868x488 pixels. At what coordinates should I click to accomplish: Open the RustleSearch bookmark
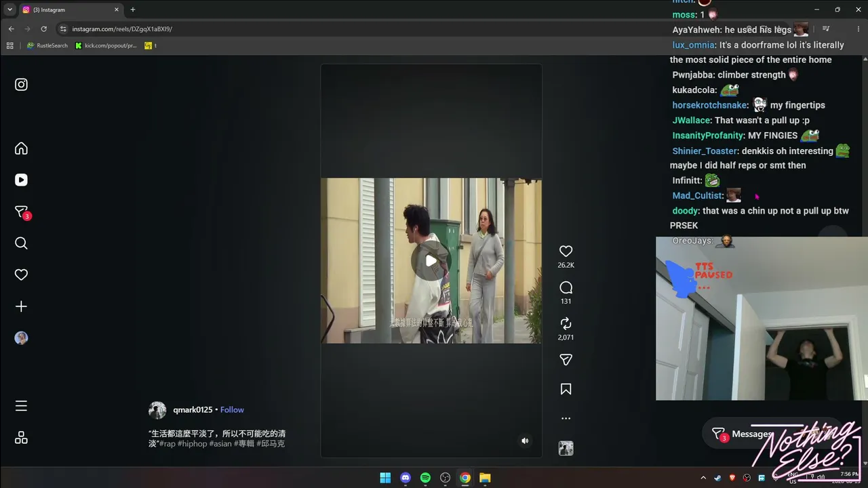click(x=47, y=45)
